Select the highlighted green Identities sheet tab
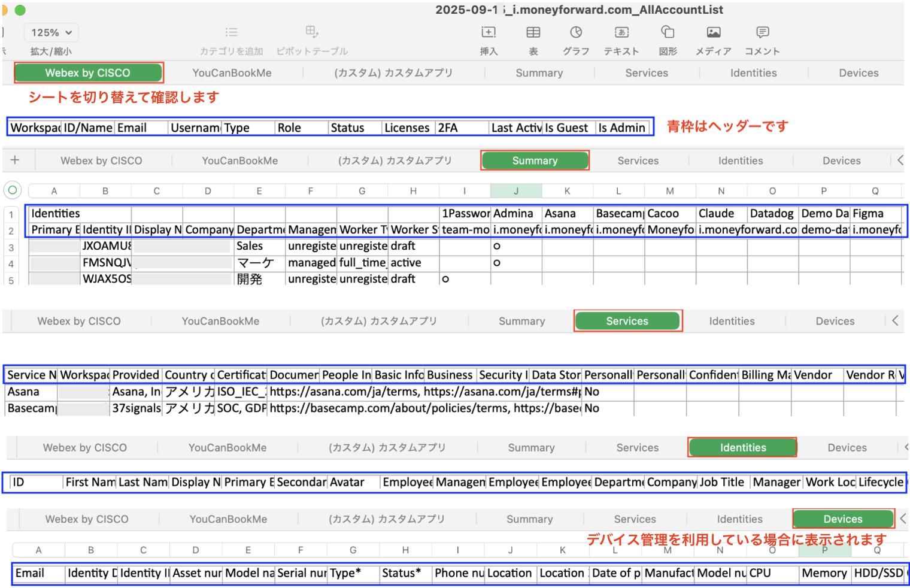 742,447
